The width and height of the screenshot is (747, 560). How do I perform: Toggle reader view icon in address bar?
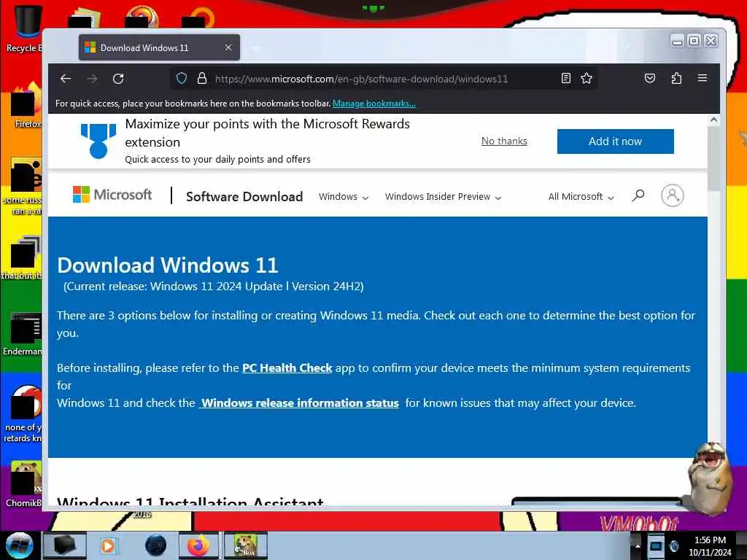[565, 79]
